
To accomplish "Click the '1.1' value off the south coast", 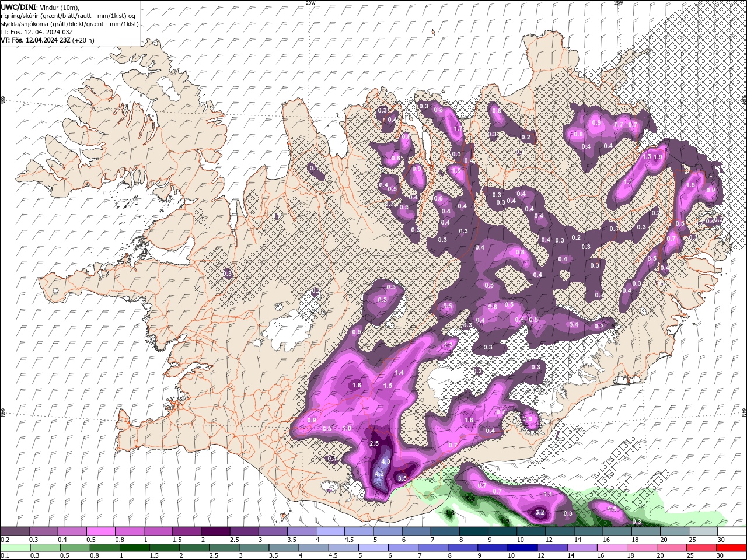I will pyautogui.click(x=549, y=494).
